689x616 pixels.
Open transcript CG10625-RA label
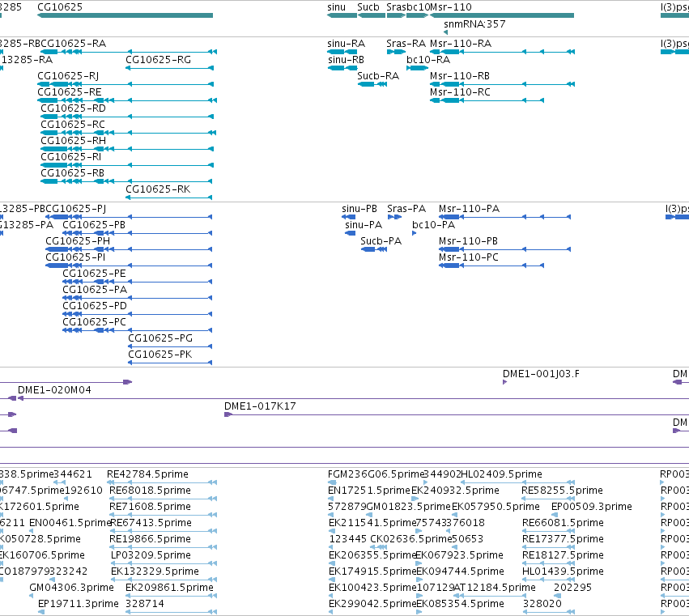click(x=74, y=44)
